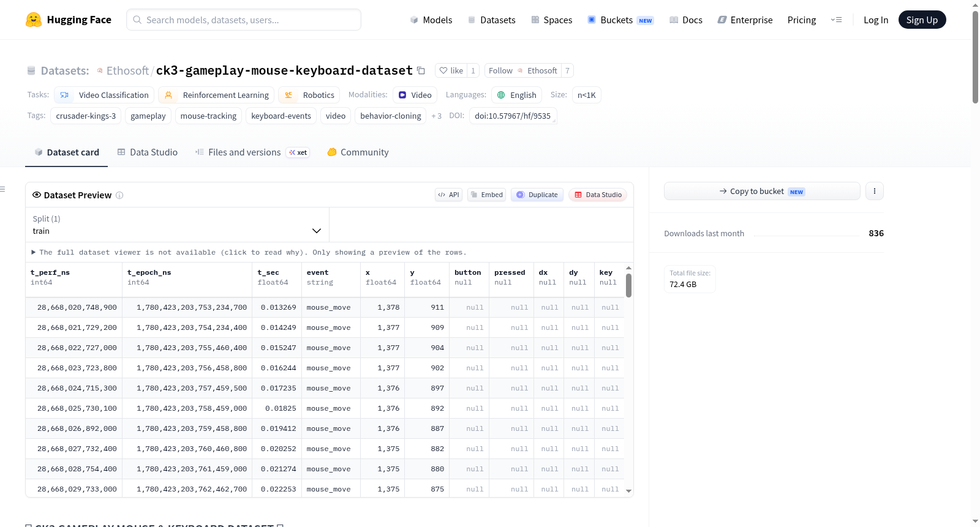Click the video tag in Tags row
The width and height of the screenshot is (980, 527).
[336, 116]
